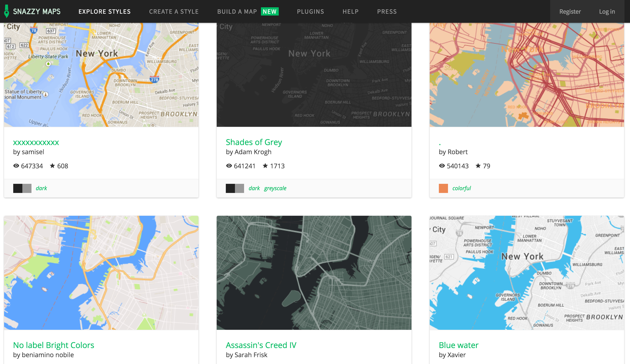Open the Explore Styles menu item
Image resolution: width=630 pixels, height=364 pixels.
(x=104, y=11)
